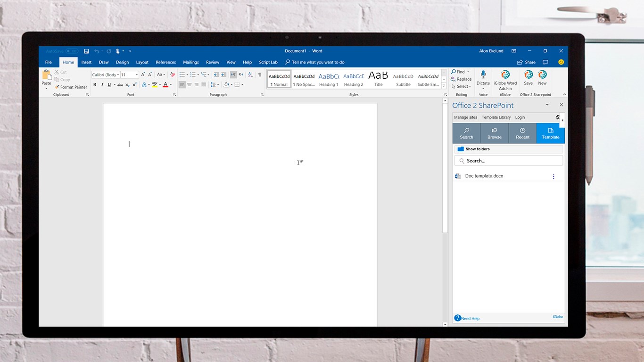This screenshot has height=362, width=644.
Task: Apply the Heading 1 style
Action: [x=329, y=79]
